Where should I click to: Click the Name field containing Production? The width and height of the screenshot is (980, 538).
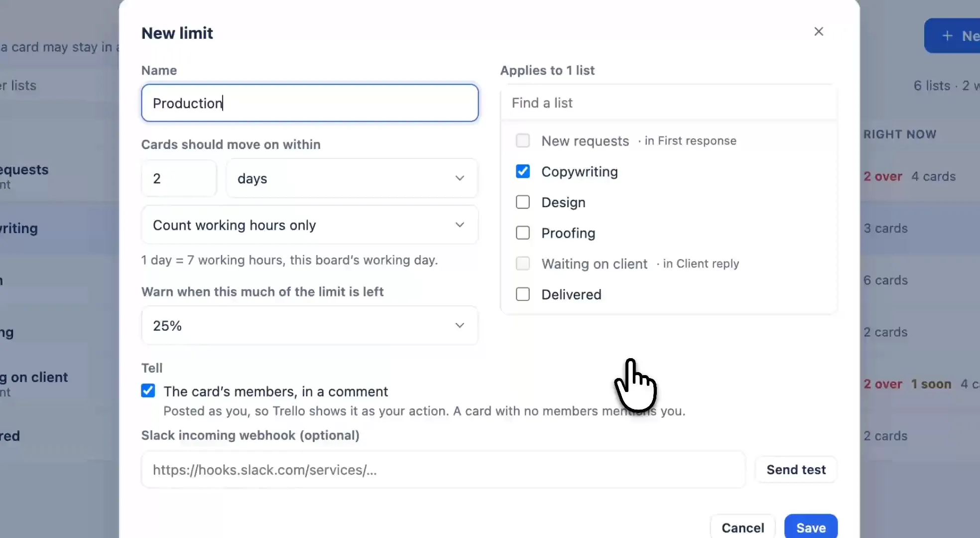tap(310, 103)
